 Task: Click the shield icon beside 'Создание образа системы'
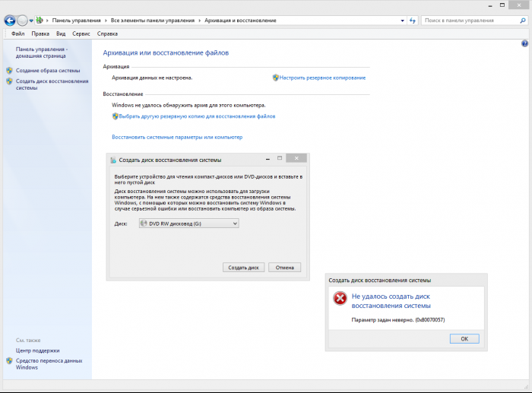(x=9, y=70)
